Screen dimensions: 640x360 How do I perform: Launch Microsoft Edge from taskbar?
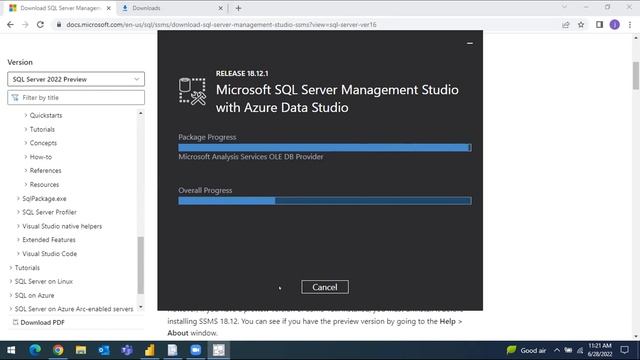[35, 350]
